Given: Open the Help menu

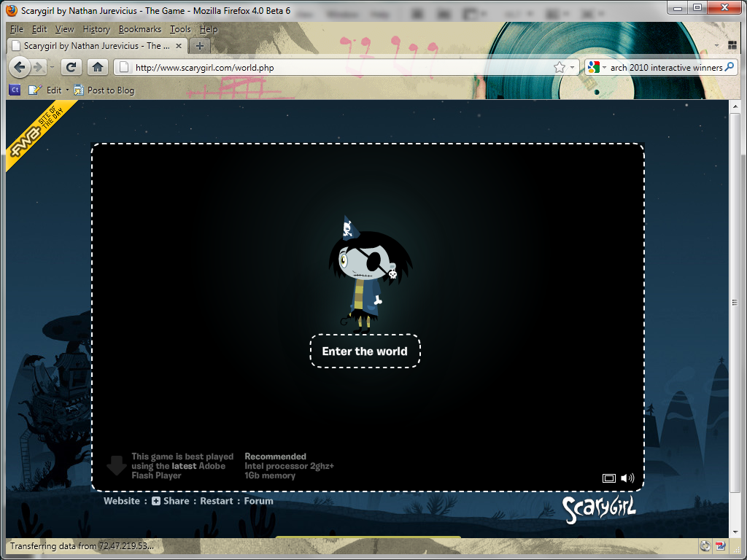Looking at the screenshot, I should (x=208, y=29).
